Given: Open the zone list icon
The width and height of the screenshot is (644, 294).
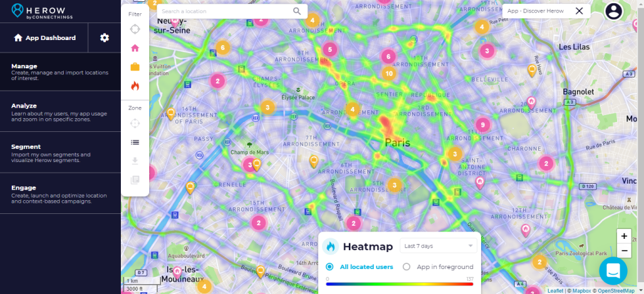Looking at the screenshot, I should [135, 142].
